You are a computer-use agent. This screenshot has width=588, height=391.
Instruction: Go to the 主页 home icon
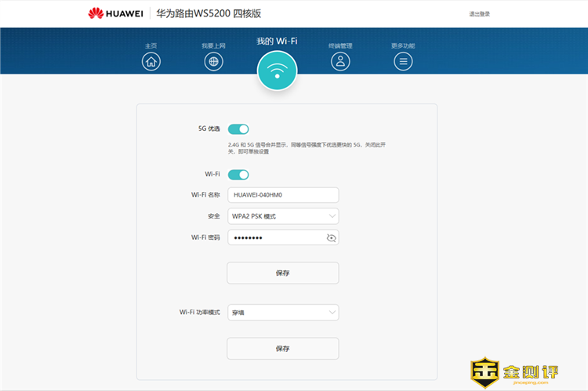[x=151, y=62]
